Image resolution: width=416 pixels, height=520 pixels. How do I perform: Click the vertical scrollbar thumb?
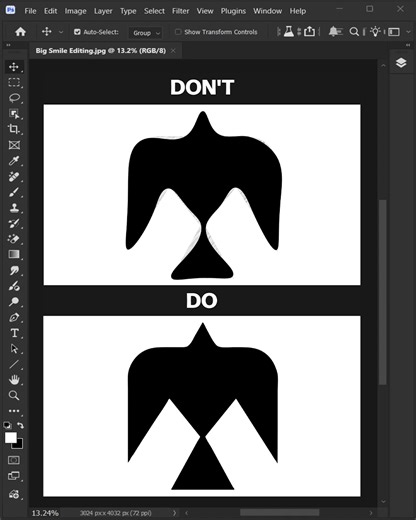pos(383,292)
